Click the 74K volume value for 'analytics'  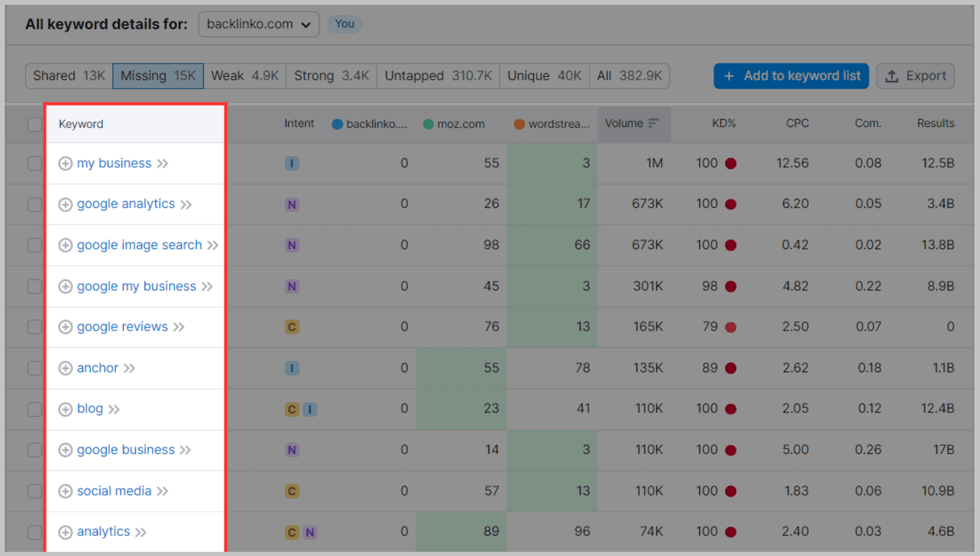click(x=652, y=532)
